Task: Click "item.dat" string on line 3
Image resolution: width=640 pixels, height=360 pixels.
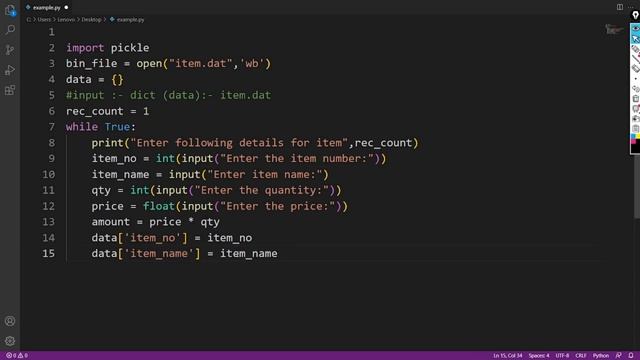Action: (201, 64)
